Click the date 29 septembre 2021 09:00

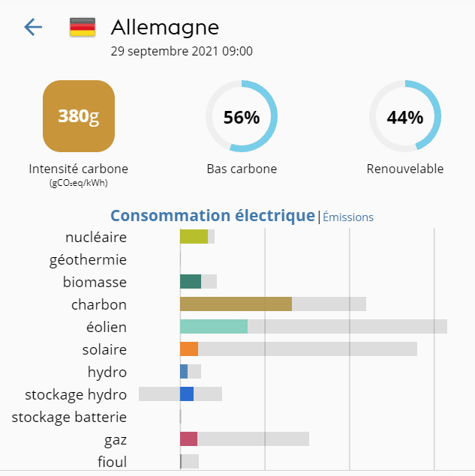pyautogui.click(x=182, y=52)
